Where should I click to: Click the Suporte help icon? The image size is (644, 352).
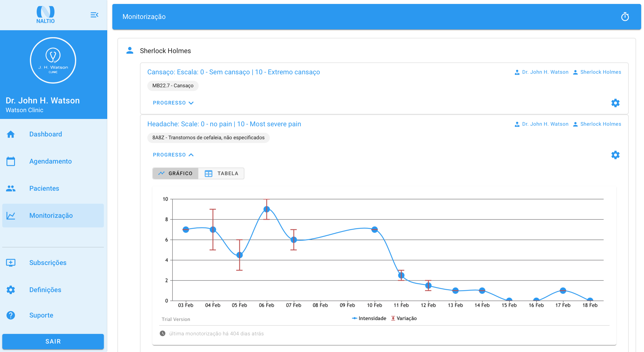11,315
